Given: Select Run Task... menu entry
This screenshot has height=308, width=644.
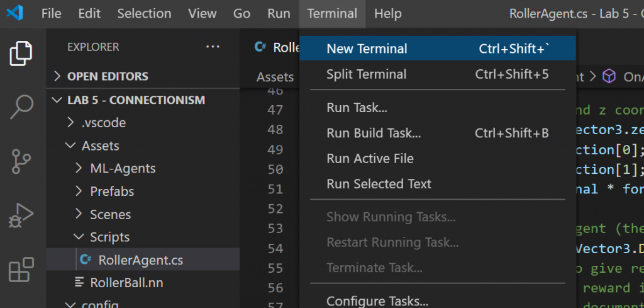Looking at the screenshot, I should click(438, 108).
